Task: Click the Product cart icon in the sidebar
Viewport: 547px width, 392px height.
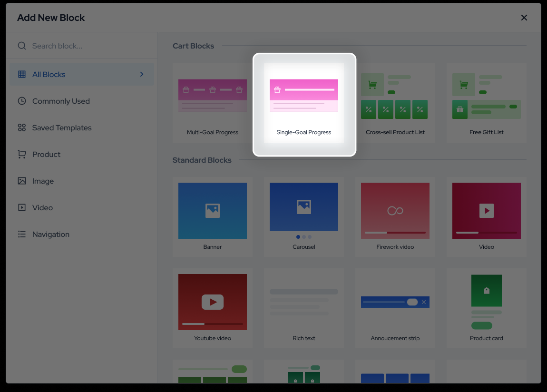Action: (x=22, y=154)
